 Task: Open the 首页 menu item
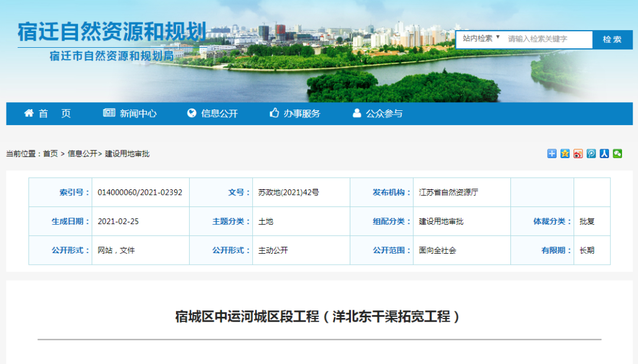54,113
